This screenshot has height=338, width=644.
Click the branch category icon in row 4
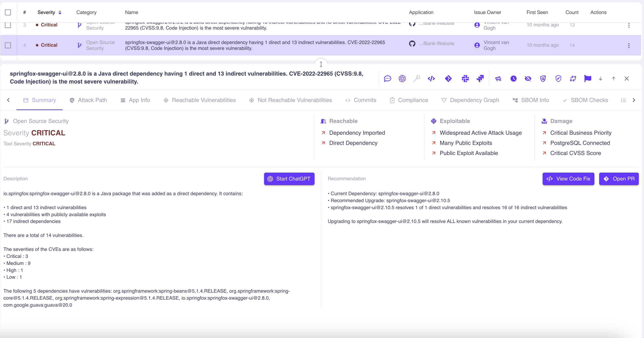click(x=80, y=45)
